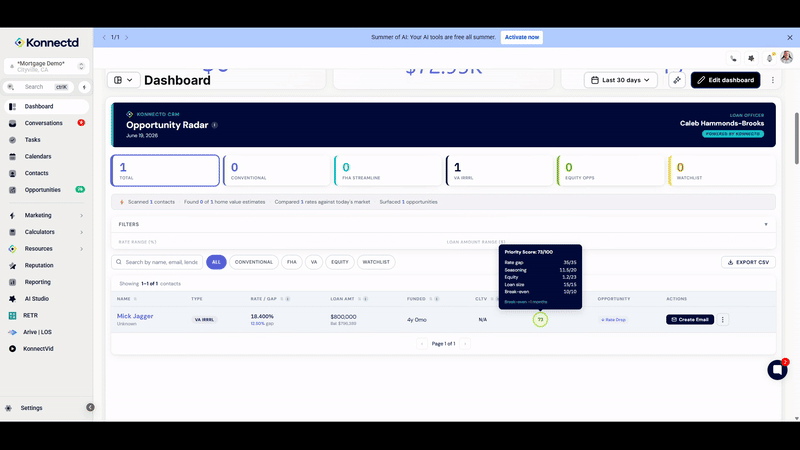Click the Opportunity Radar info icon
This screenshot has width=800, height=450.
215,125
